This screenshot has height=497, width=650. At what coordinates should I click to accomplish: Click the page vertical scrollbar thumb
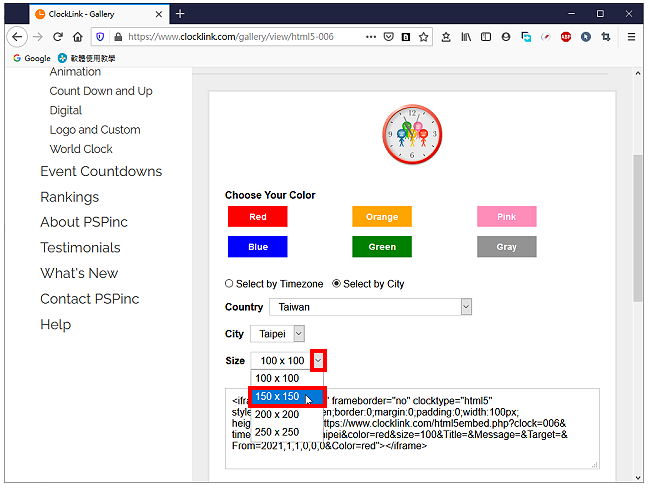[638, 228]
